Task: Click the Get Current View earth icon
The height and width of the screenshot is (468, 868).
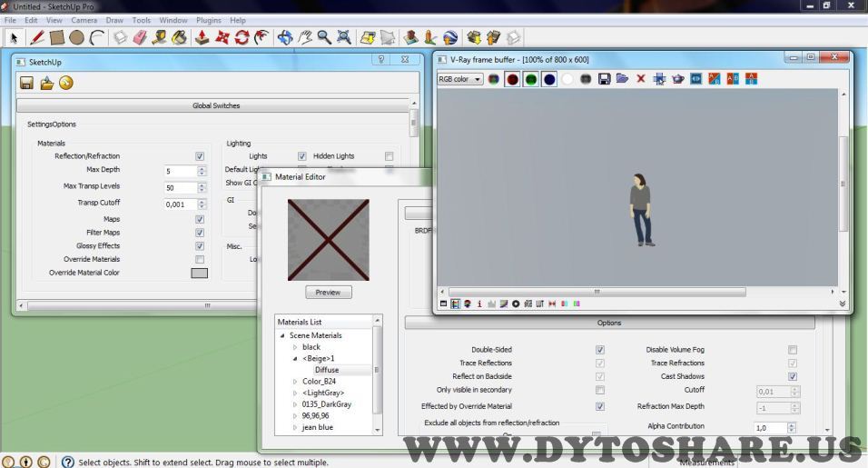Action: [450, 37]
